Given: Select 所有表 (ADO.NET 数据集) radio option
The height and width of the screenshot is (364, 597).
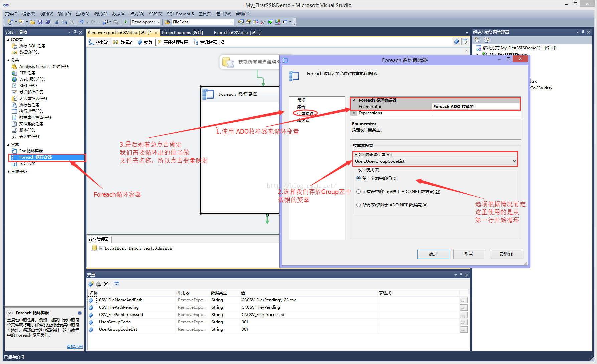Looking at the screenshot, I should 392,205.
